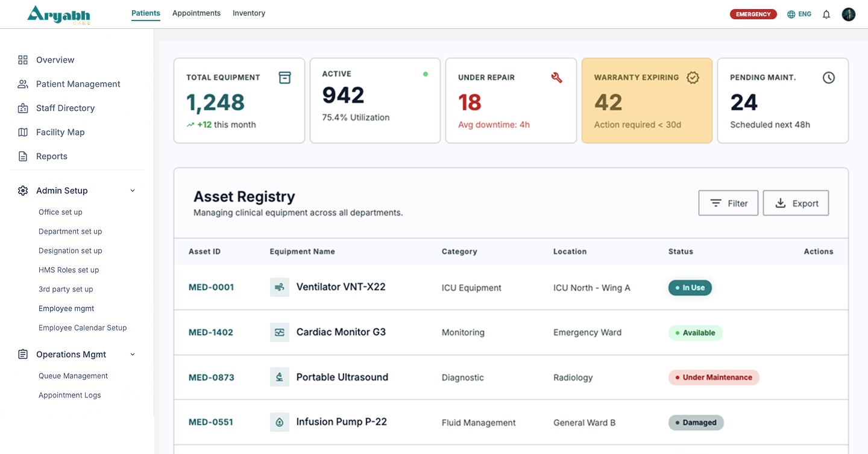Open asset MED-0873 link
Screen dimensions: 868x454
(x=211, y=378)
